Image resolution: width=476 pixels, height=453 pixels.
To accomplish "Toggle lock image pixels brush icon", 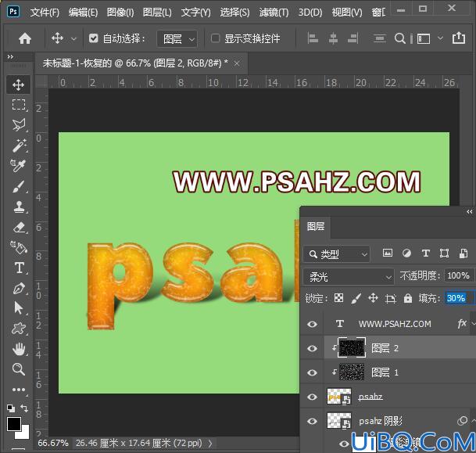I will click(x=356, y=298).
